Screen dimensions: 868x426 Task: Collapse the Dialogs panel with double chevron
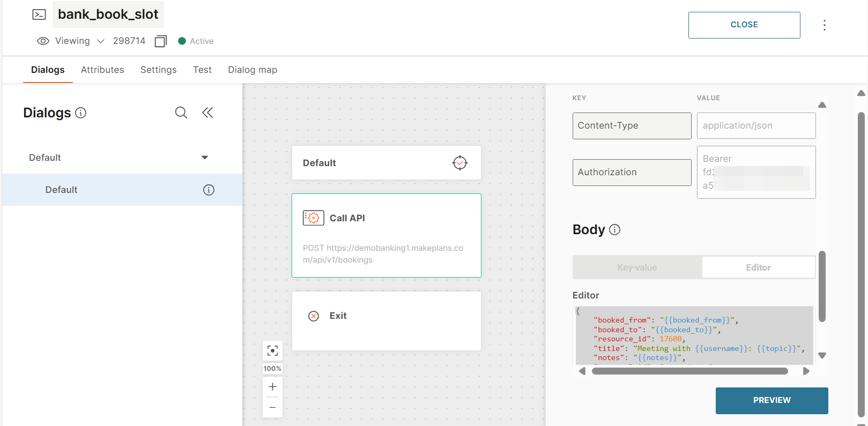pos(207,113)
